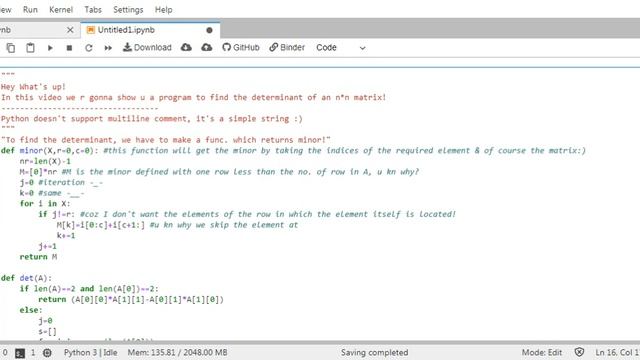Open the GitHub link button
Screen dimensions: 640x360
(241, 47)
